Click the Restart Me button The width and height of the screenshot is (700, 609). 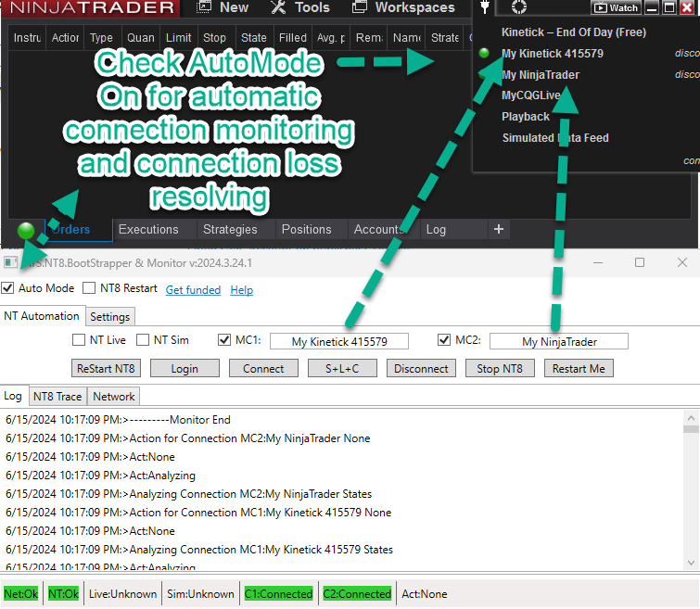579,368
